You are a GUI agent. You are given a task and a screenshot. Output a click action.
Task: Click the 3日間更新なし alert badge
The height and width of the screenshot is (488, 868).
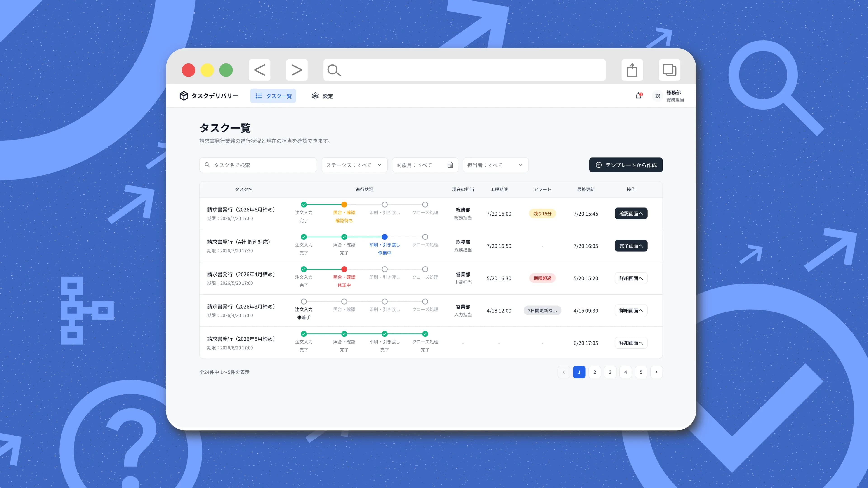pos(542,310)
